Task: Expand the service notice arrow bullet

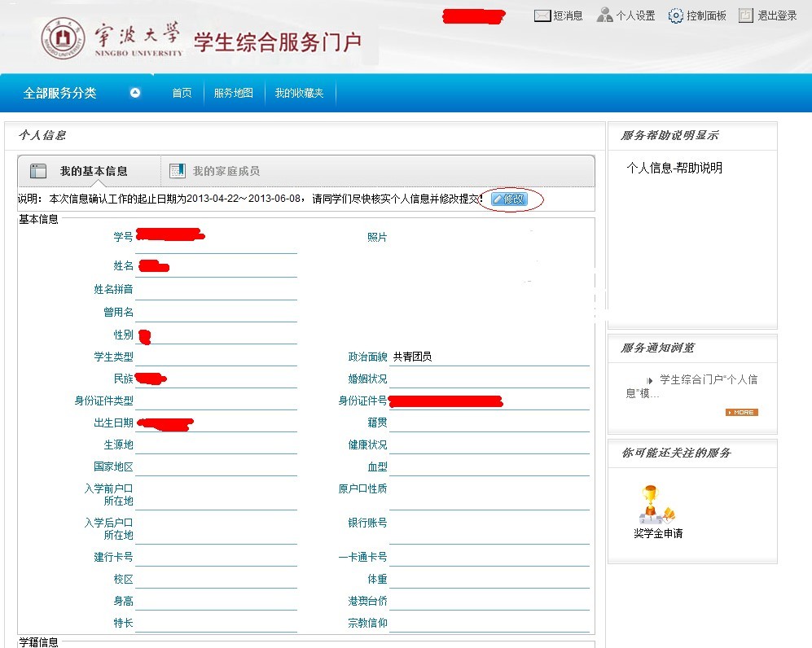Action: [650, 380]
